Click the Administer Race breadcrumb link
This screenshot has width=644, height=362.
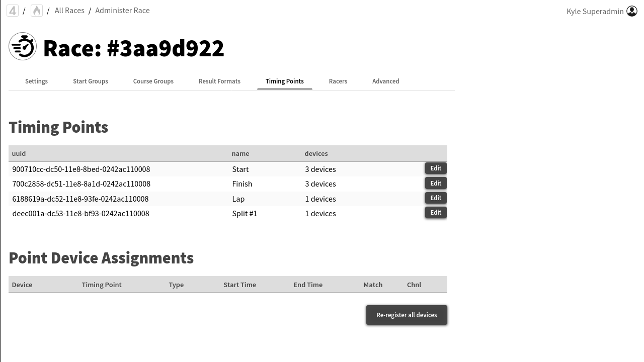(x=122, y=11)
